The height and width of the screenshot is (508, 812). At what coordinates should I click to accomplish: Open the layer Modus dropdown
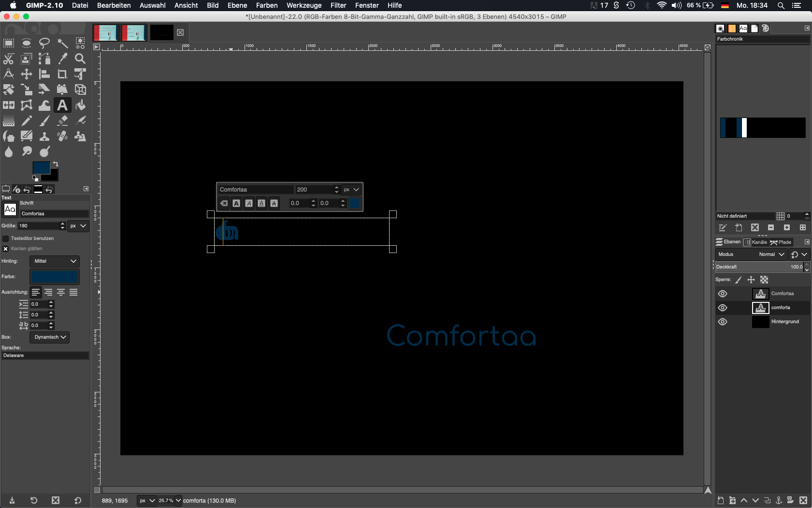(771, 254)
